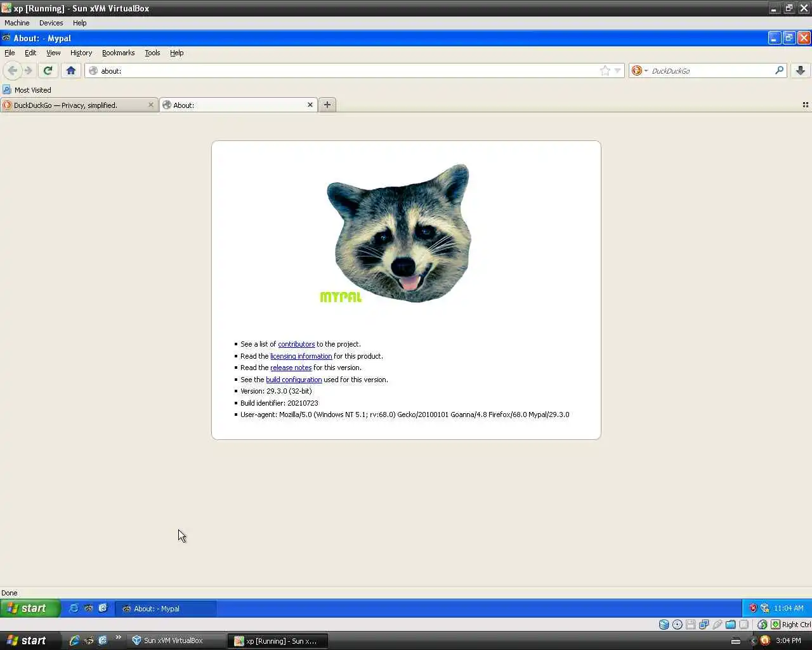Click the search magnifier icon

pos(780,70)
